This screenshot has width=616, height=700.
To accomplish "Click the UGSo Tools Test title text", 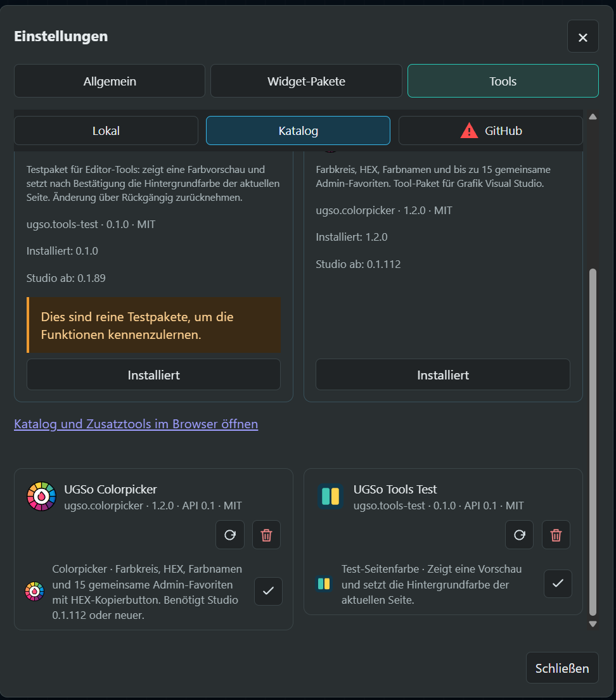I will (395, 489).
